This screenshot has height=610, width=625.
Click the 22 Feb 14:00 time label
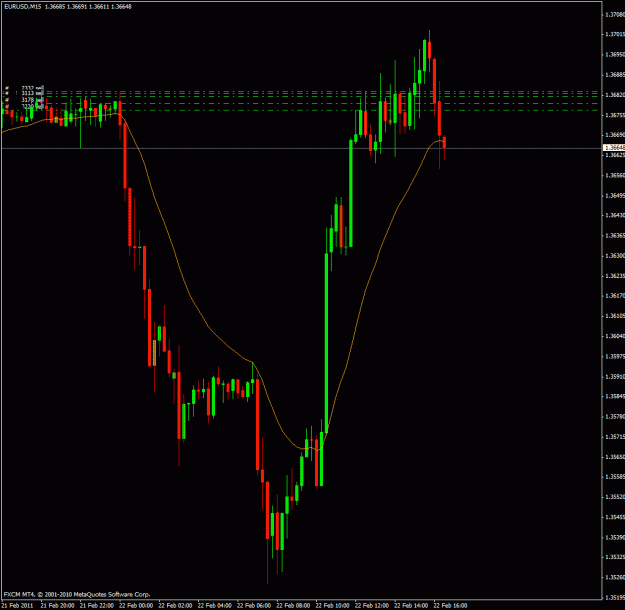[x=411, y=606]
